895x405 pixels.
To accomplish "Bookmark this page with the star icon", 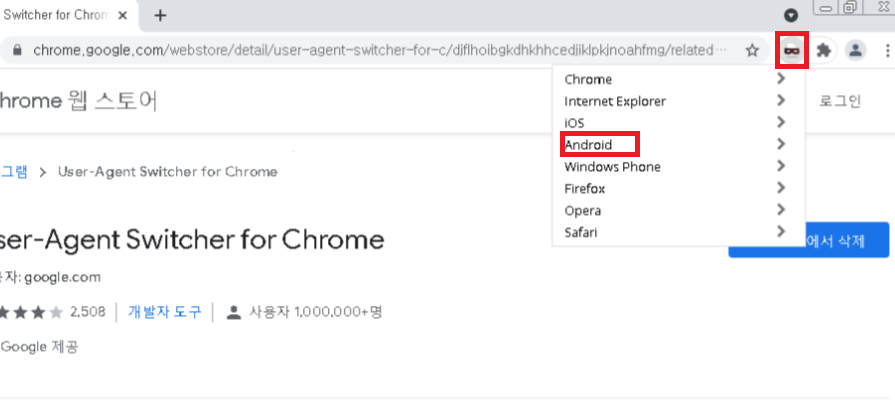I will pos(752,51).
